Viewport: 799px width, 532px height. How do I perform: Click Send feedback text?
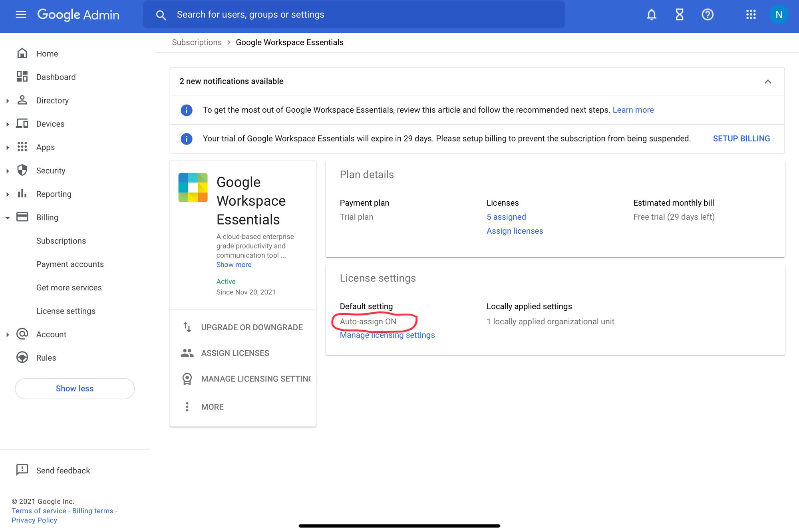tap(63, 470)
